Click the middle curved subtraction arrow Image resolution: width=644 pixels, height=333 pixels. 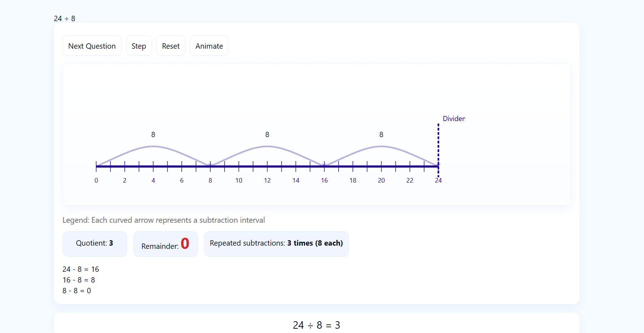(x=267, y=146)
